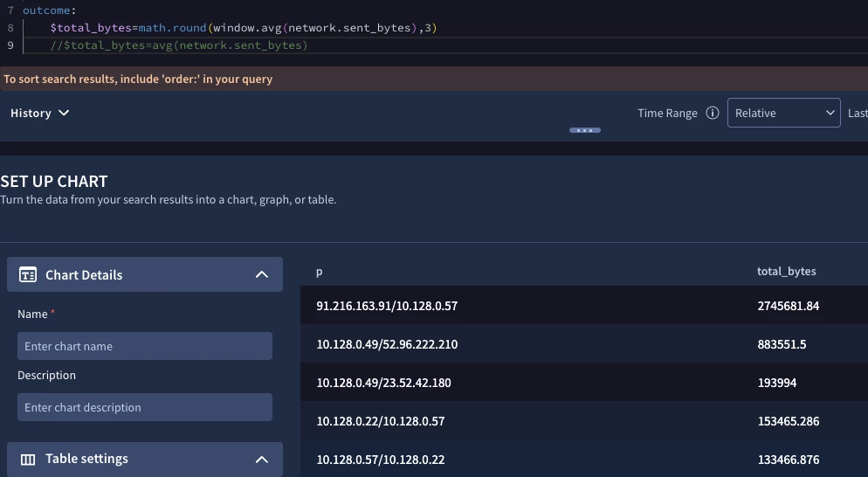
Task: Click the SET UP CHART heading
Action: click(x=53, y=181)
